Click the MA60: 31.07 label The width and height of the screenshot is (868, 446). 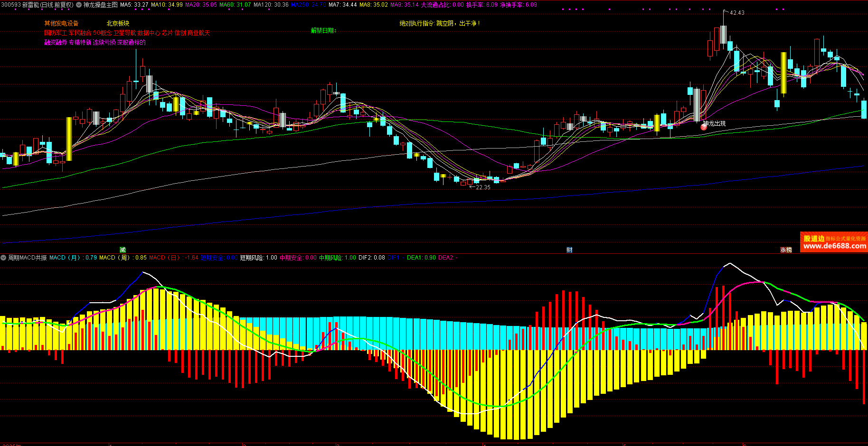(235, 5)
